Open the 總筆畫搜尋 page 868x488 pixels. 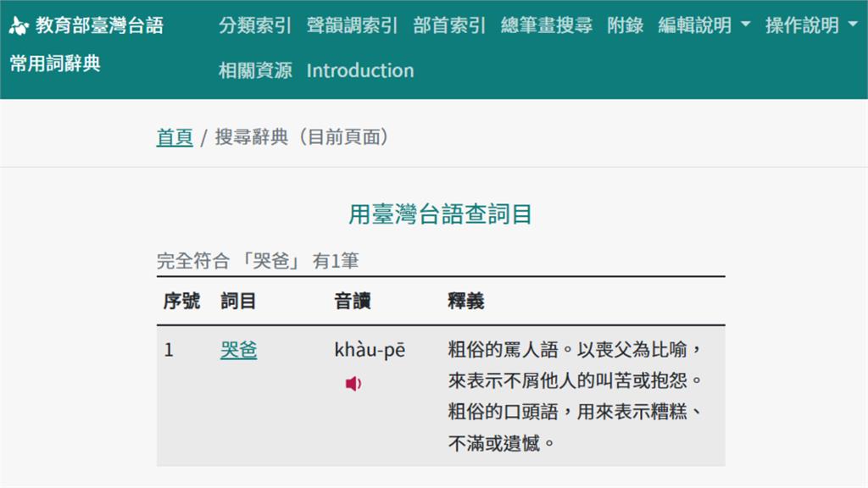click(546, 25)
